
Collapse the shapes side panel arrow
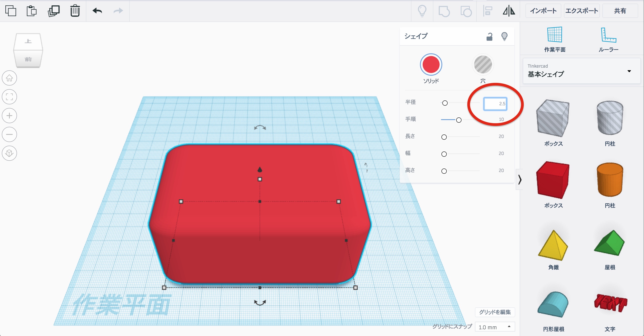[x=520, y=179]
